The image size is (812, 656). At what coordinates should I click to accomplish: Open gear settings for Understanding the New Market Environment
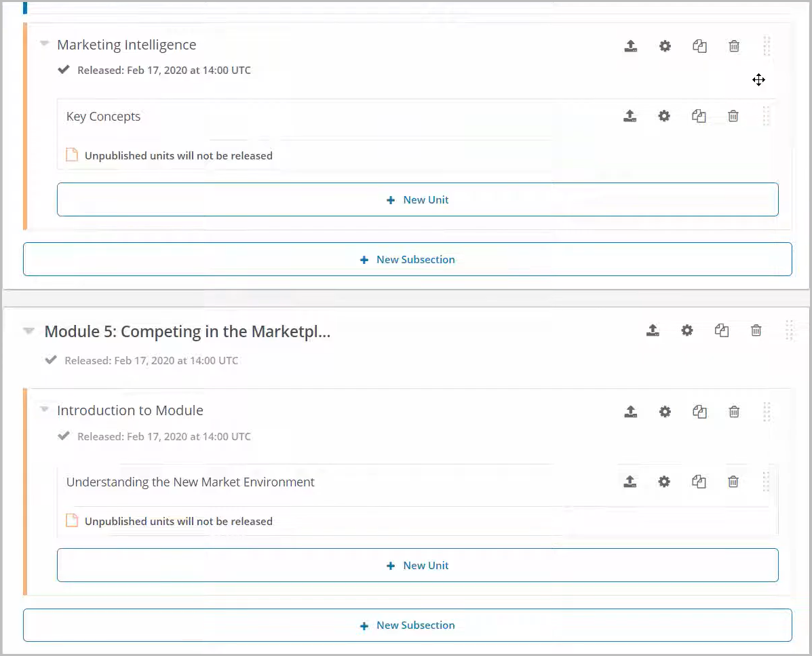click(664, 482)
